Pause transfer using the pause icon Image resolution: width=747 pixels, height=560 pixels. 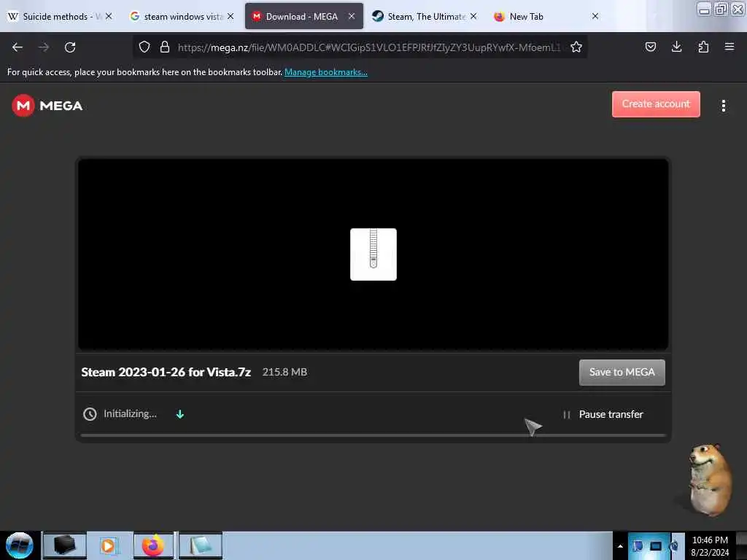pyautogui.click(x=566, y=415)
